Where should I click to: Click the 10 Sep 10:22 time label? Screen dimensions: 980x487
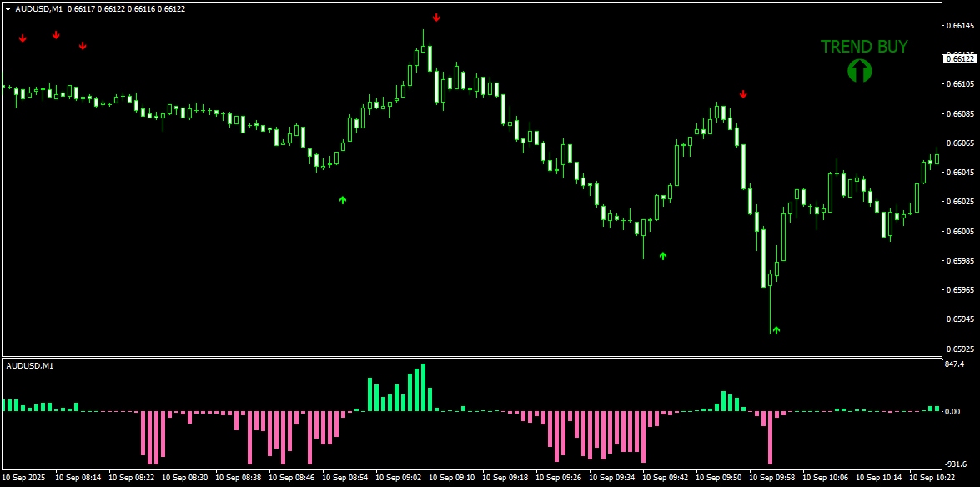[932, 478]
